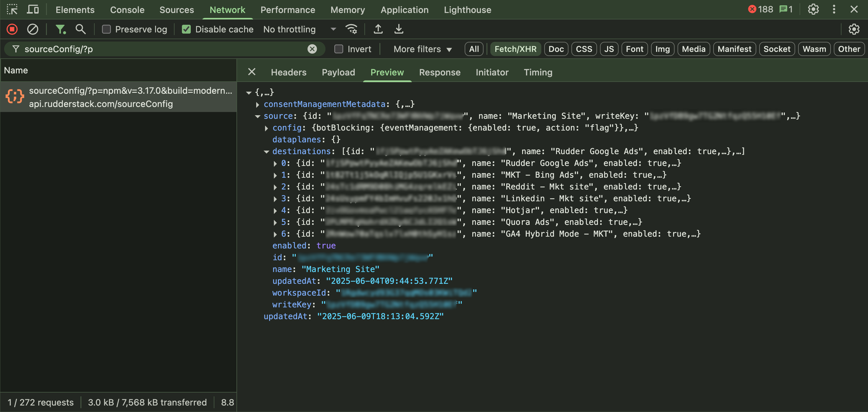Enable Preserve log checkbox
The width and height of the screenshot is (868, 412).
[x=106, y=29]
